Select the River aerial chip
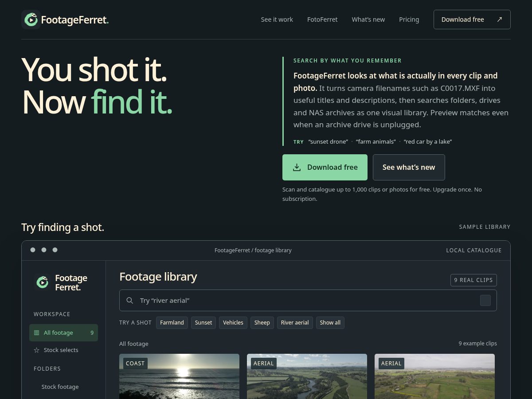Viewport: 532px width, 399px height. 295,323
